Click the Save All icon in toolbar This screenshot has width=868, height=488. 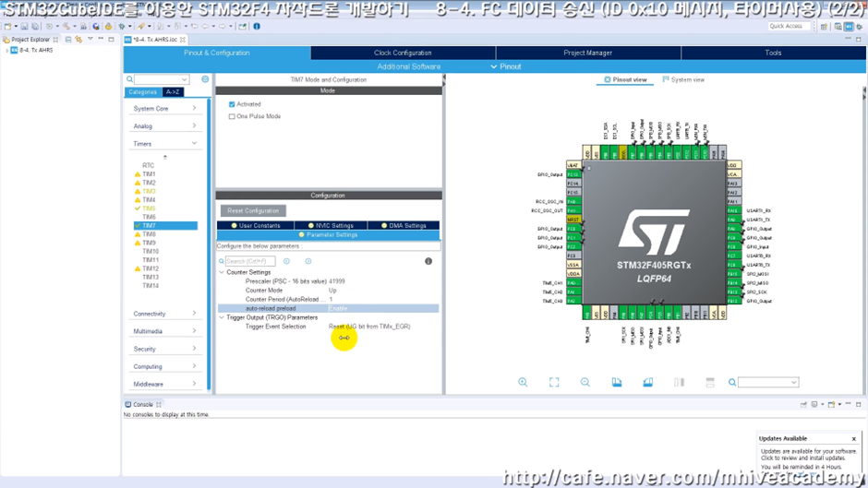pyautogui.click(x=34, y=26)
